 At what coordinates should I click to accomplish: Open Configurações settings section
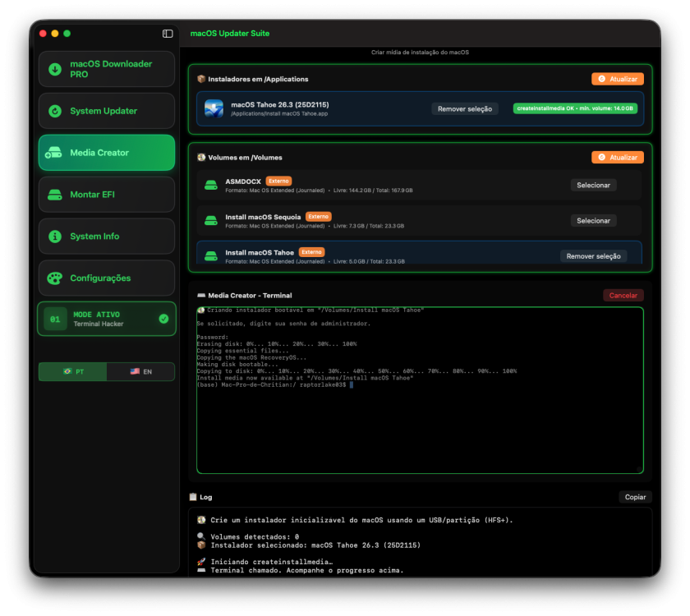tap(107, 278)
